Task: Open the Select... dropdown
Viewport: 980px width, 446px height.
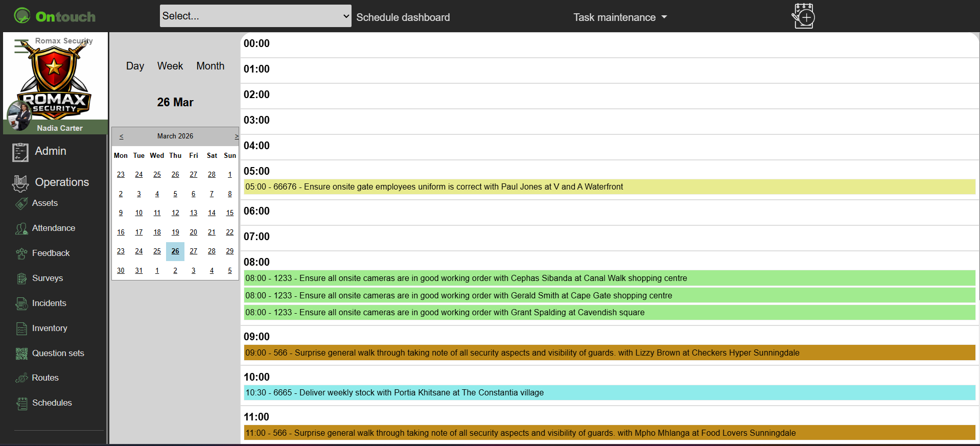Action: click(x=255, y=16)
